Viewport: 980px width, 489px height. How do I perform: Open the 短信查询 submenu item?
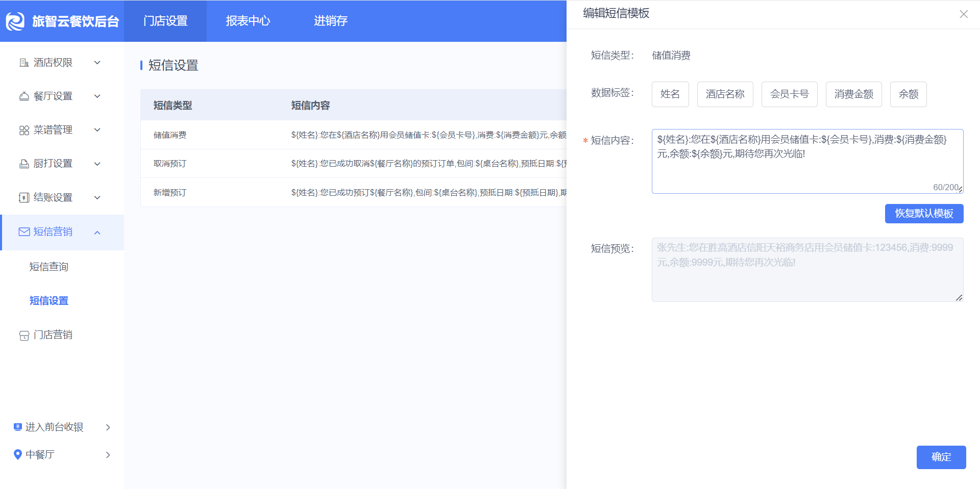click(49, 267)
